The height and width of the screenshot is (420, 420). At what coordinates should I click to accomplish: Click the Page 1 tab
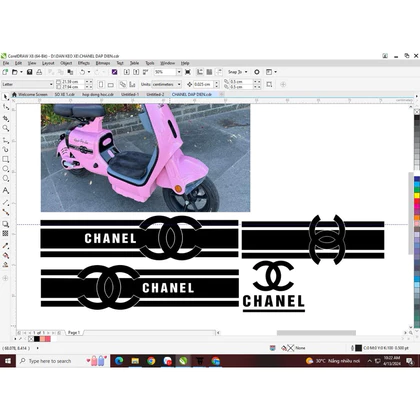[x=74, y=333]
